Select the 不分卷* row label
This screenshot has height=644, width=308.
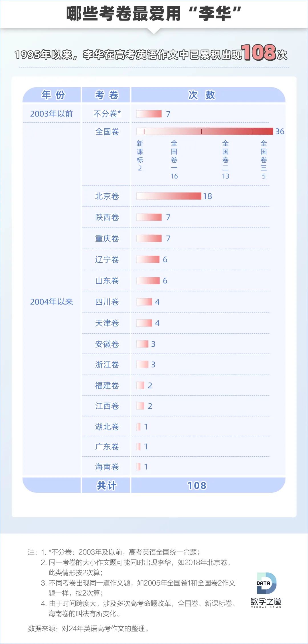107,114
